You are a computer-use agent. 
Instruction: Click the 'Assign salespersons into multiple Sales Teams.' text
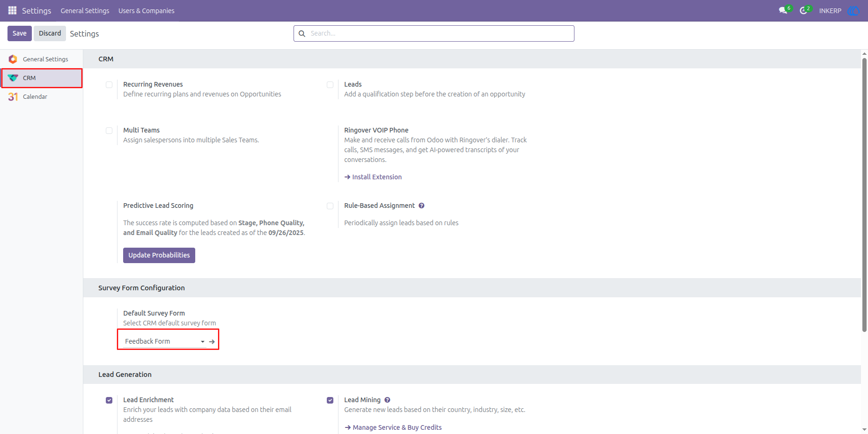pos(191,140)
